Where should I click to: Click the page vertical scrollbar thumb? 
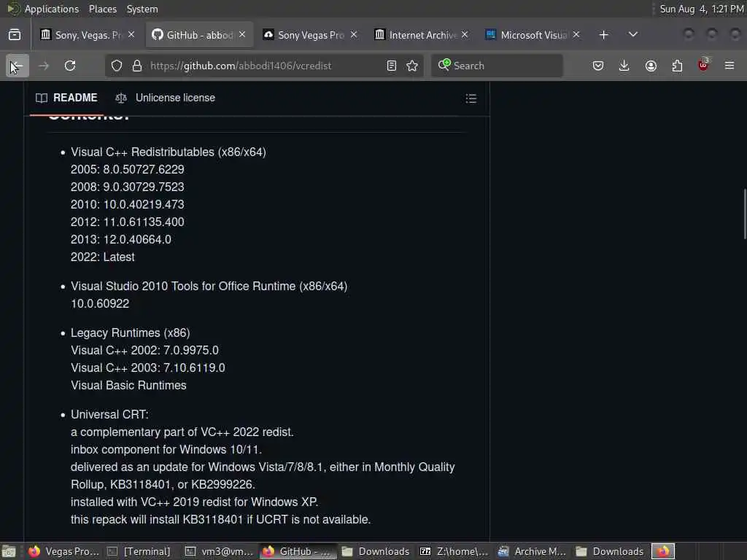(745, 214)
